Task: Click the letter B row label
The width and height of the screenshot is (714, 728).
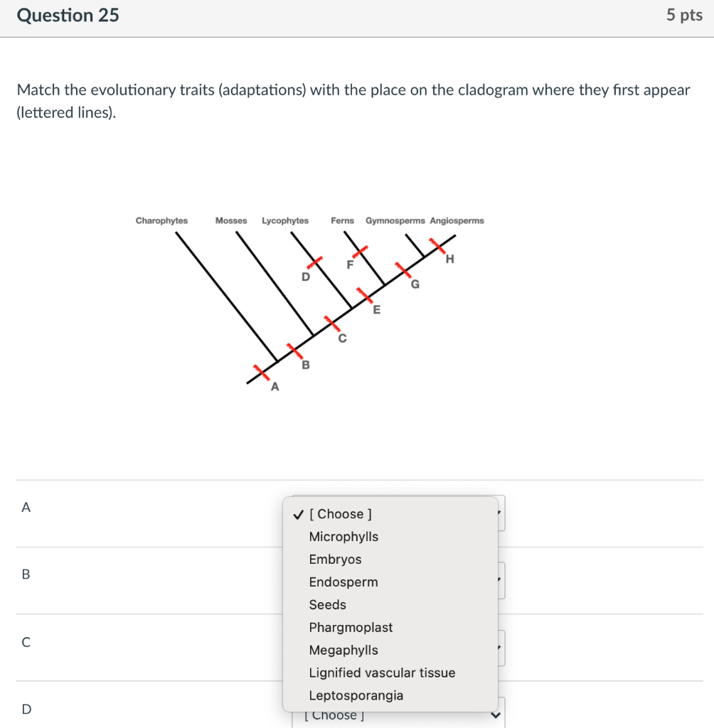Action: tap(26, 574)
